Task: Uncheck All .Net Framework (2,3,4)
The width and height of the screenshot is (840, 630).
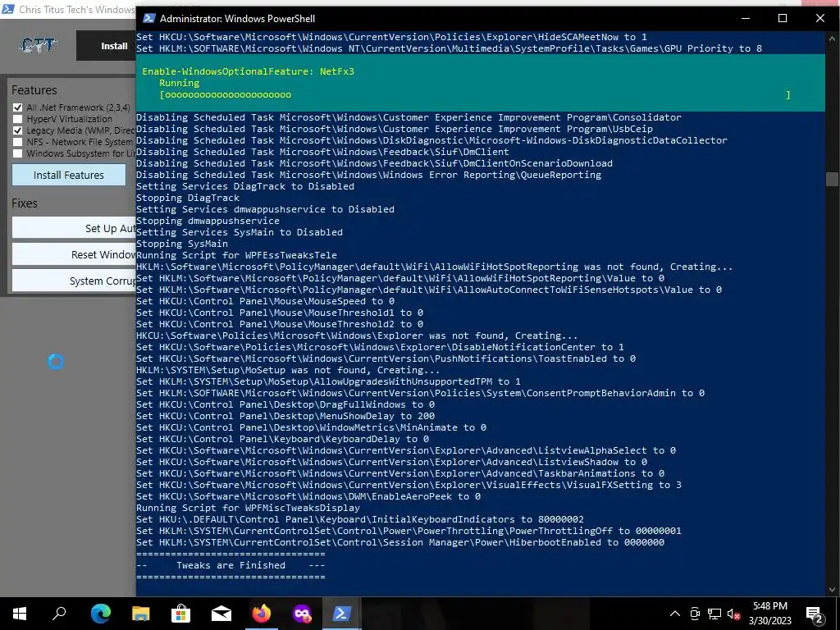Action: (x=18, y=107)
